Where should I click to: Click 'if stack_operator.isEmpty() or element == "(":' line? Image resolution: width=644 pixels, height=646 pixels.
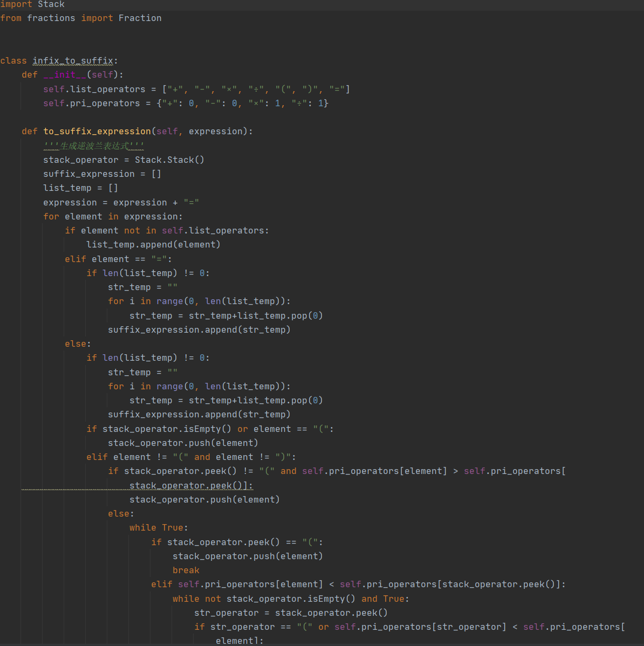210,429
